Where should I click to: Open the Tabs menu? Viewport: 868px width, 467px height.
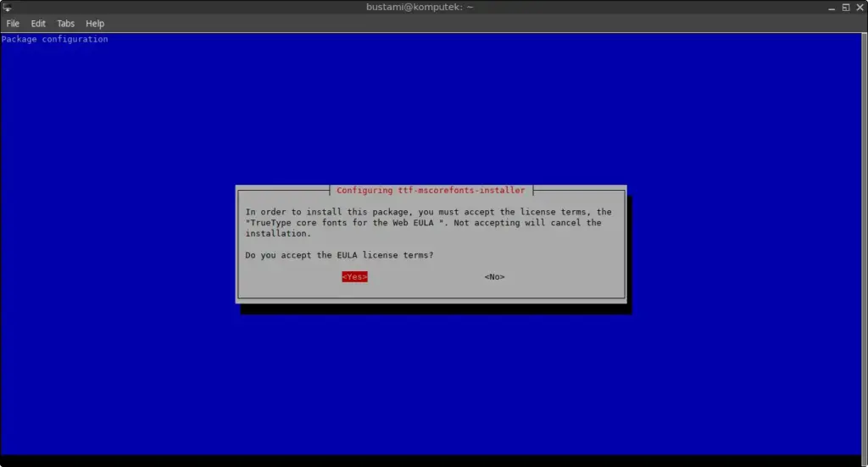coord(65,23)
